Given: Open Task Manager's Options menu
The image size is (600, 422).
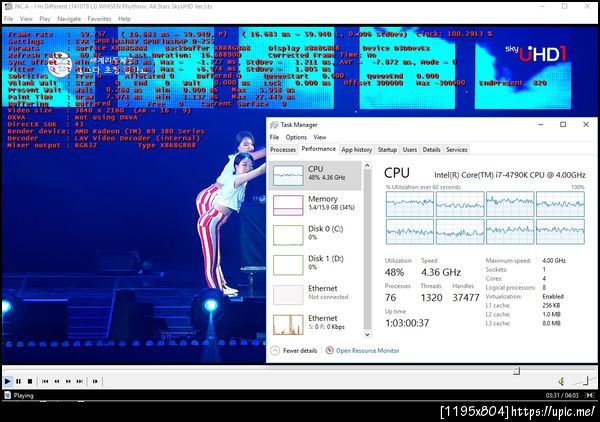Looking at the screenshot, I should point(296,137).
